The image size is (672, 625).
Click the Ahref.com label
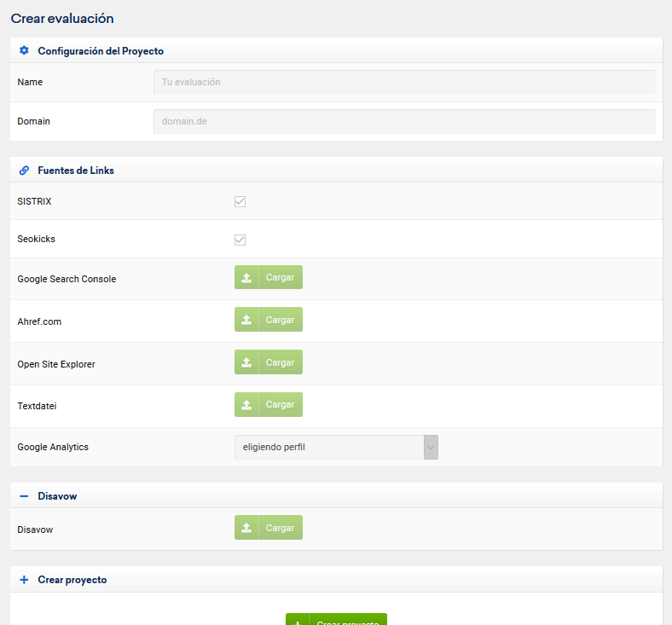click(39, 321)
